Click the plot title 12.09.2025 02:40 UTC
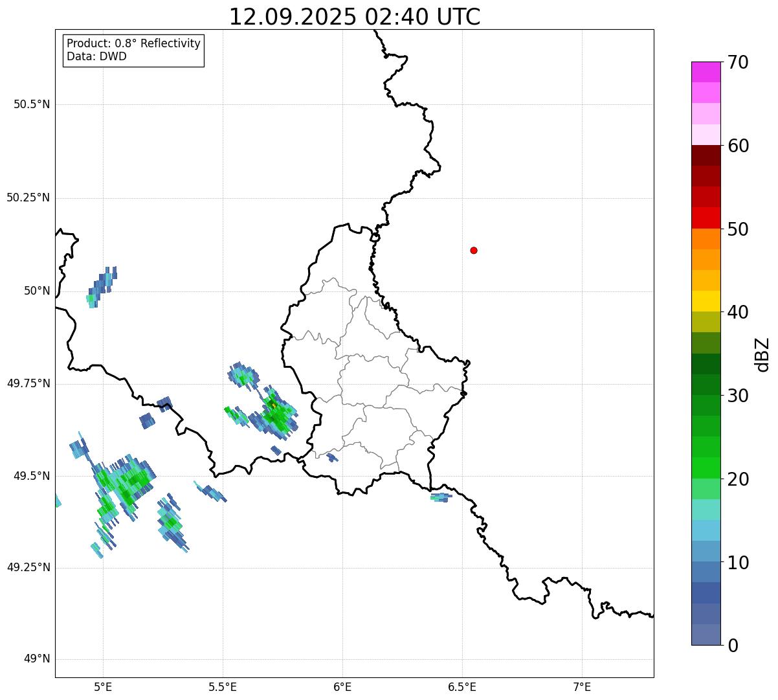The height and width of the screenshot is (700, 778). (x=355, y=17)
